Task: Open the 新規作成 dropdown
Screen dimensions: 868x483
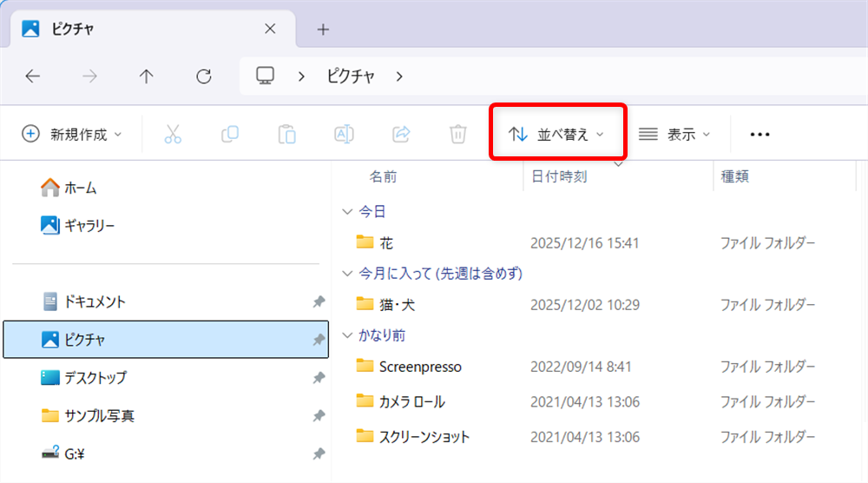Action: pyautogui.click(x=71, y=134)
